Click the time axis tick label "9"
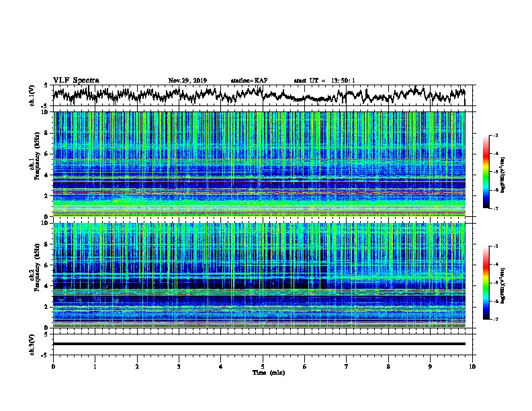Image resolution: width=532 pixels, height=411 pixels. tap(430, 367)
